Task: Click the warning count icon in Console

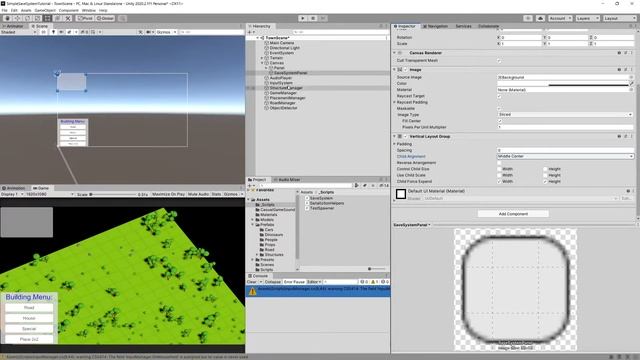Action: (375, 282)
